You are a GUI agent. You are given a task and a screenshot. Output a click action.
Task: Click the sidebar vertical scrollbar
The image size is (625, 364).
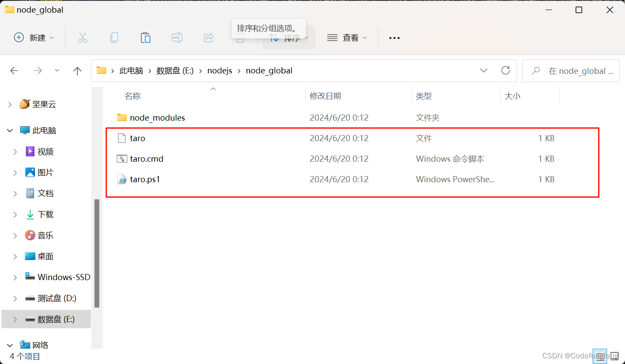(x=97, y=253)
